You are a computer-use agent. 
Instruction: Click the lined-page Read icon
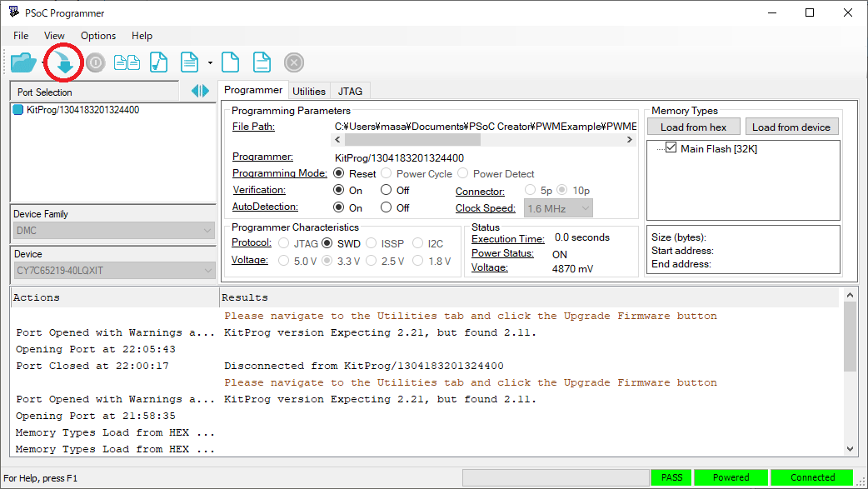(x=189, y=62)
